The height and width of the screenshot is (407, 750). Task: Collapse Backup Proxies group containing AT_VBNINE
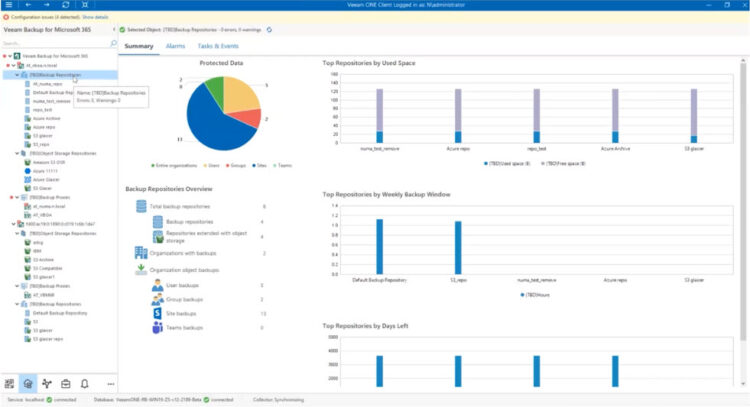(17, 286)
